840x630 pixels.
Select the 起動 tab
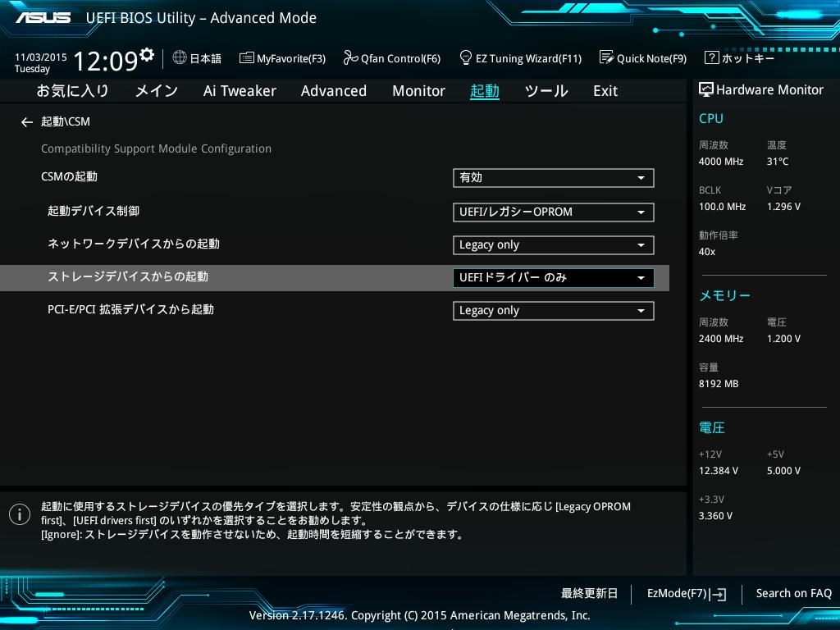(x=484, y=91)
